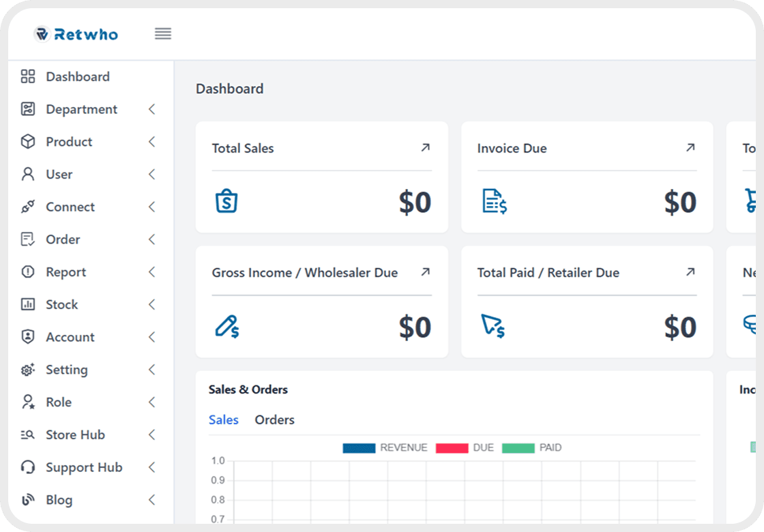Click the Invoice Due $0 value
The width and height of the screenshot is (764, 532).
(x=680, y=202)
